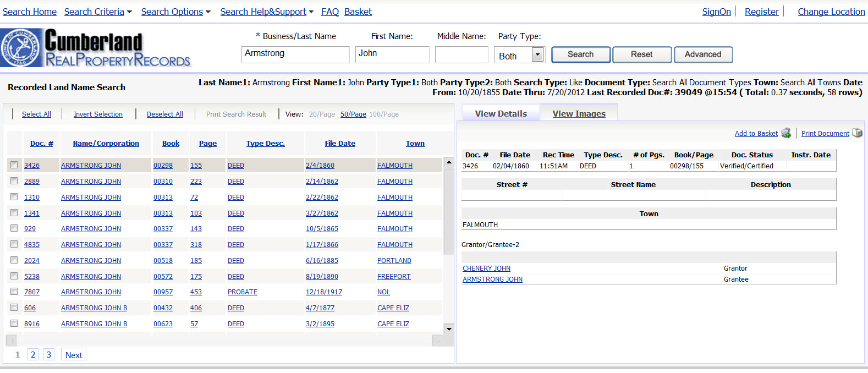Check the box for Doc 1310

coord(14,197)
